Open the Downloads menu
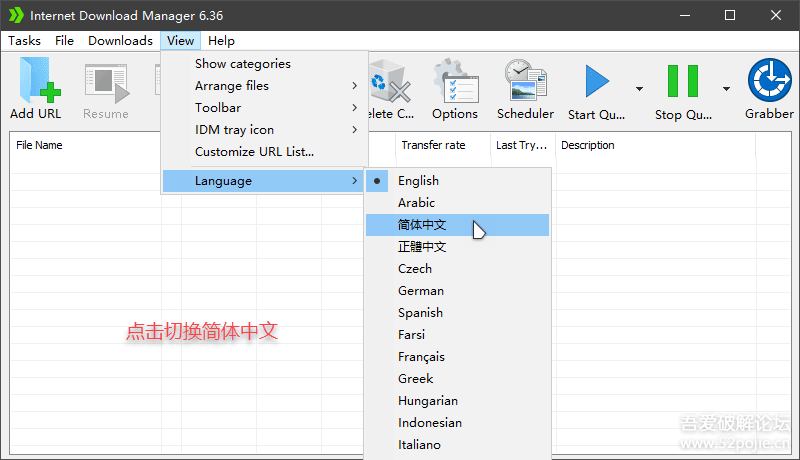800x460 pixels. tap(120, 41)
